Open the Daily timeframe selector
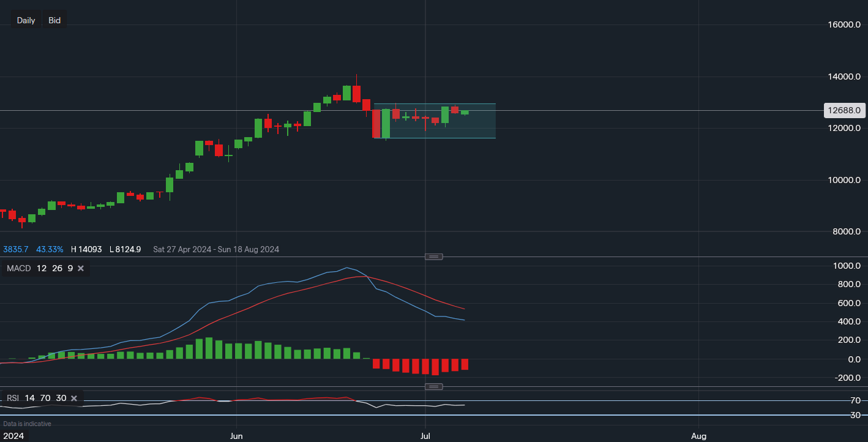 [26, 20]
